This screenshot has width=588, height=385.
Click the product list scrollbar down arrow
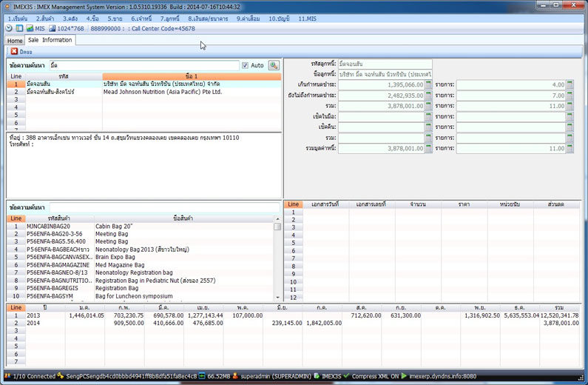[278, 297]
